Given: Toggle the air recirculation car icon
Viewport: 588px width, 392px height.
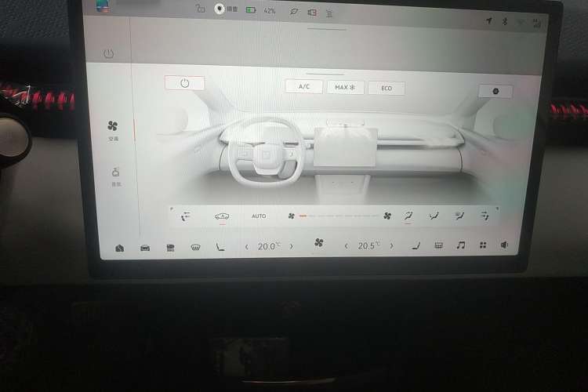Looking at the screenshot, I should coord(222,216).
